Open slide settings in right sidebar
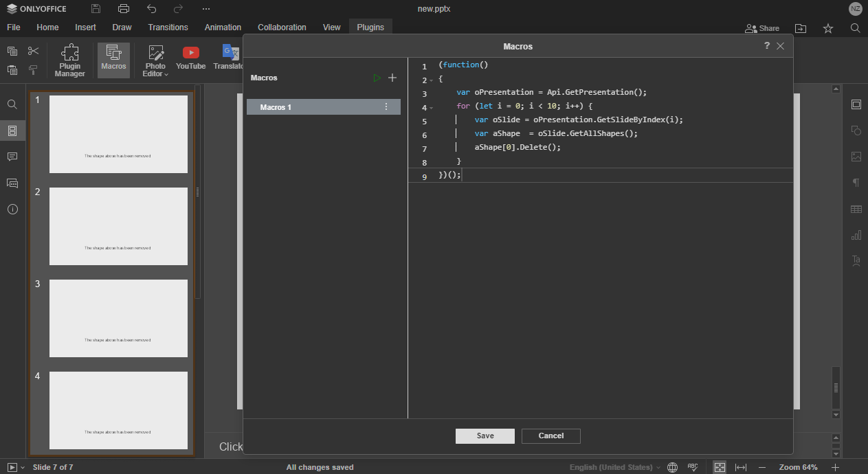Screen dimensions: 868x474 (x=856, y=104)
